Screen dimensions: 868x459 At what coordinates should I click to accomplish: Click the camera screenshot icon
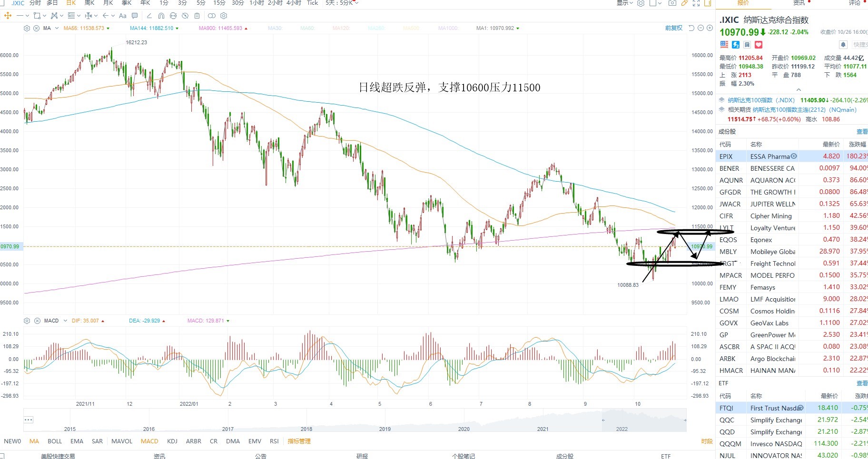click(x=672, y=3)
